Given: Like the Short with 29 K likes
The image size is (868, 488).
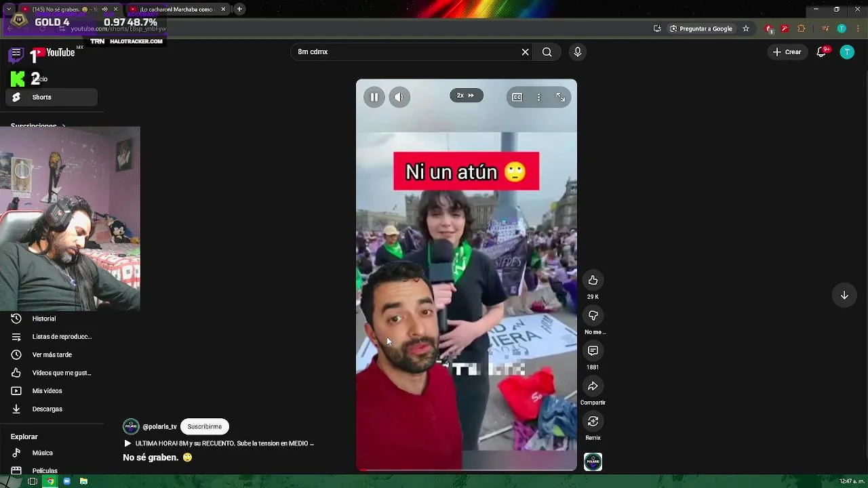Looking at the screenshot, I should pyautogui.click(x=593, y=281).
